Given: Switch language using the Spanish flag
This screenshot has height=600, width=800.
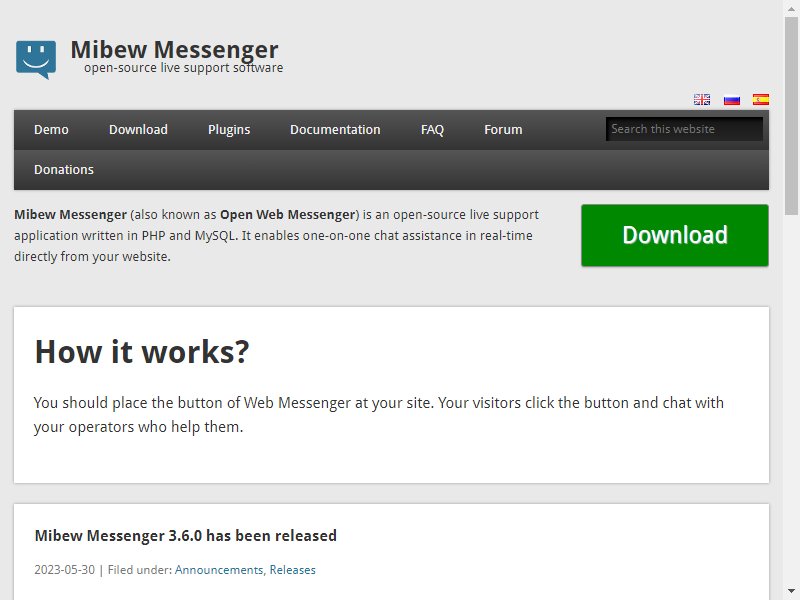Looking at the screenshot, I should click(761, 99).
